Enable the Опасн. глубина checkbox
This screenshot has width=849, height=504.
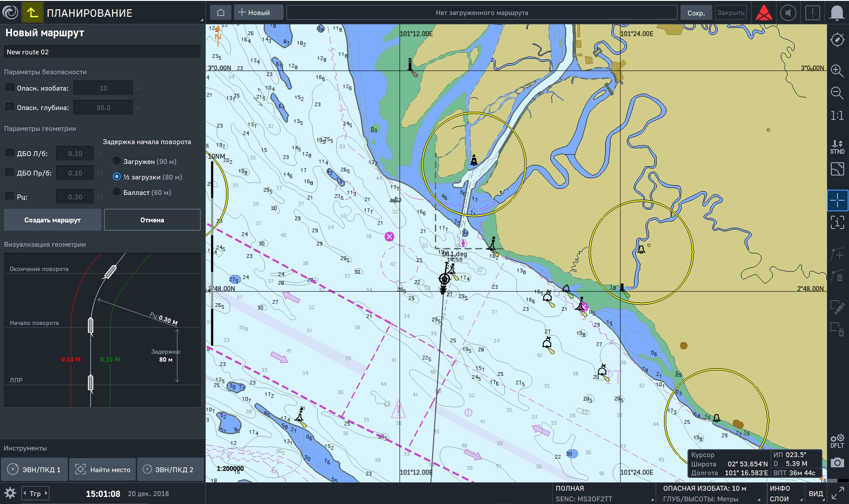pyautogui.click(x=9, y=107)
